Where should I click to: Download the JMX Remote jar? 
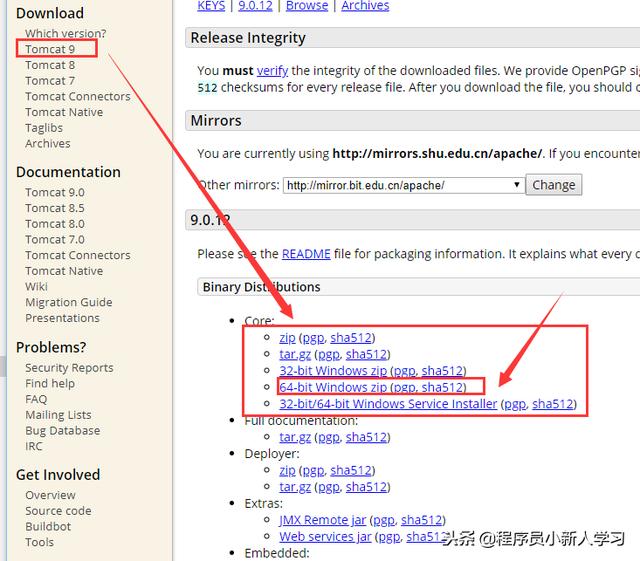[x=322, y=520]
